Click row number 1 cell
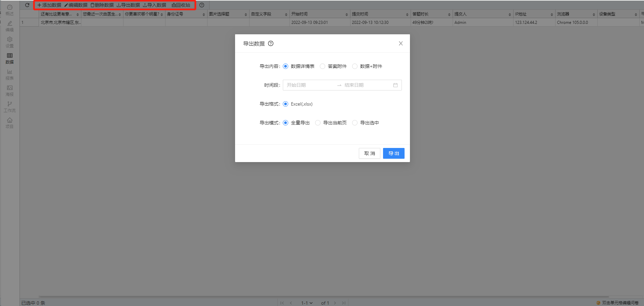644x306 pixels. tap(29, 23)
